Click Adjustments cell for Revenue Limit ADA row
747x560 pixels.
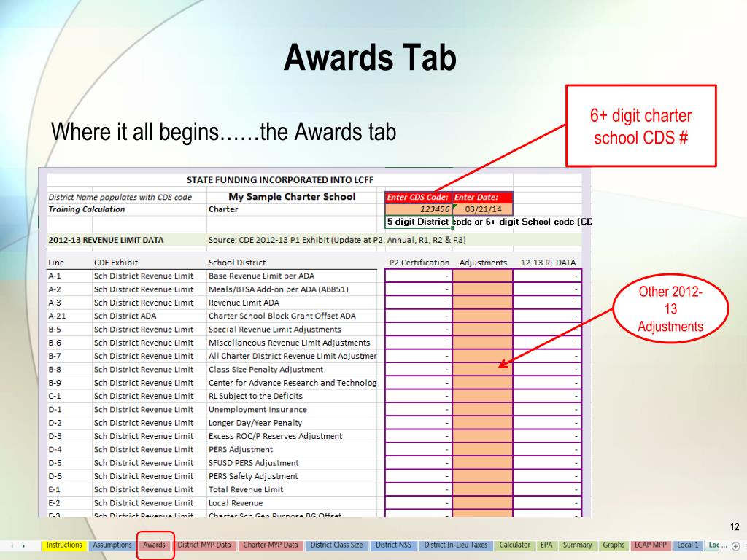483,303
